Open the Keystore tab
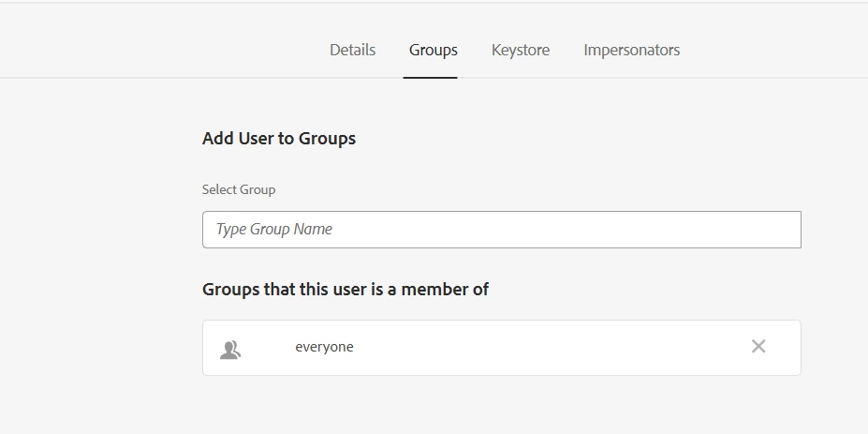This screenshot has height=434, width=868. (x=521, y=50)
